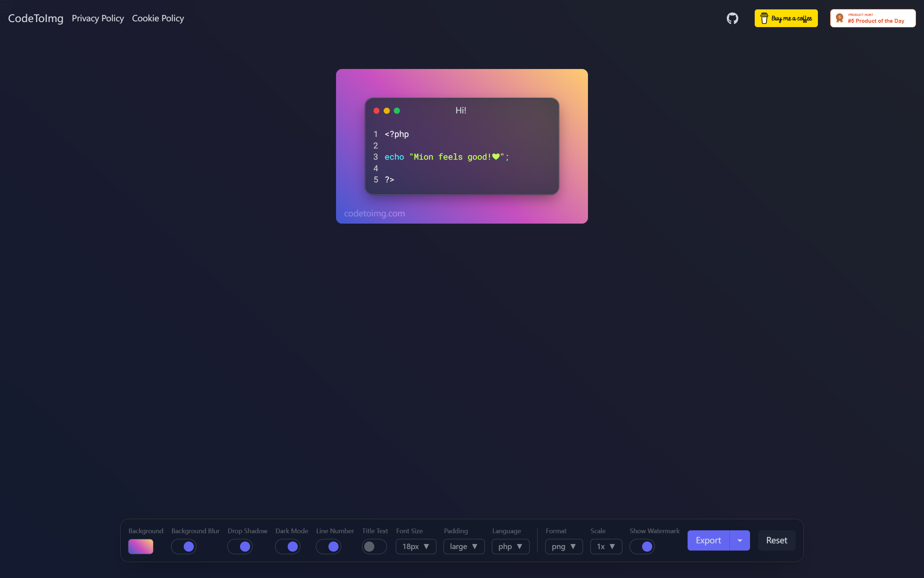The height and width of the screenshot is (578, 924).
Task: Turn off Show Watermark switch
Action: pyautogui.click(x=642, y=547)
